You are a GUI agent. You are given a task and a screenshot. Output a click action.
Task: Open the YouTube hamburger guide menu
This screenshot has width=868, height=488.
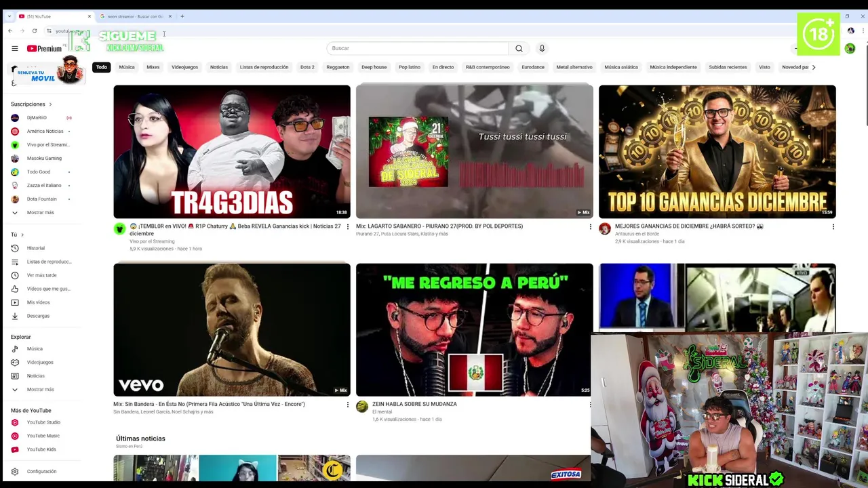click(x=14, y=48)
